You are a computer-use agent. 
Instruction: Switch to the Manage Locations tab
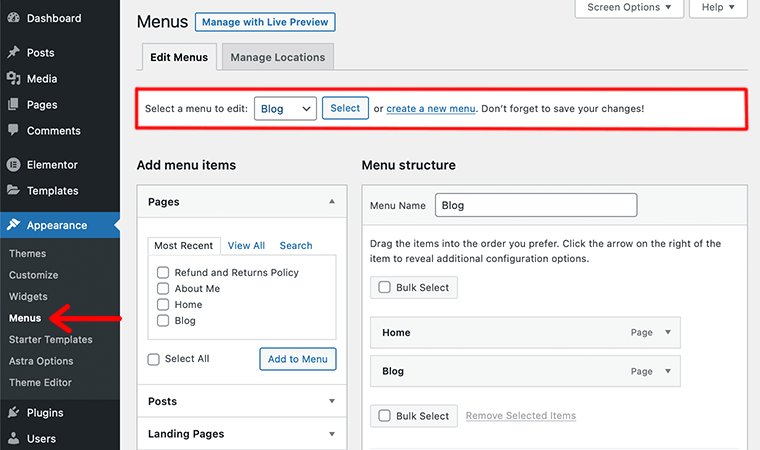click(x=278, y=57)
